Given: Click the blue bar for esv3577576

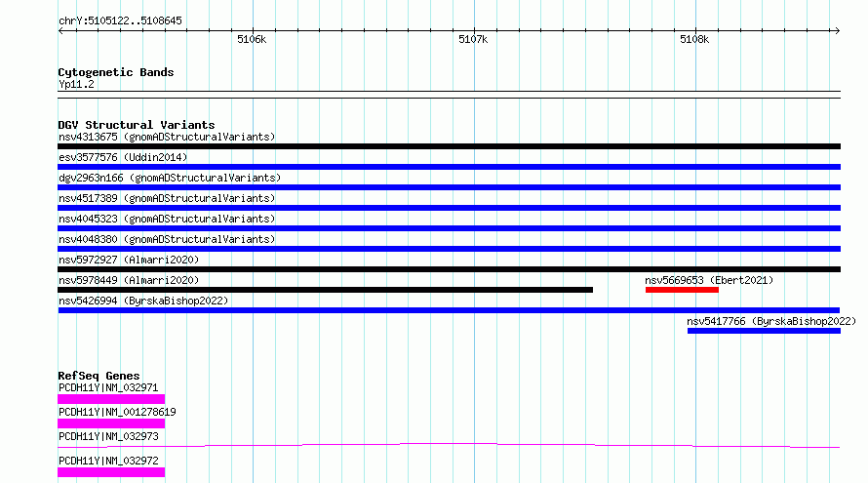Looking at the screenshot, I should point(449,167).
